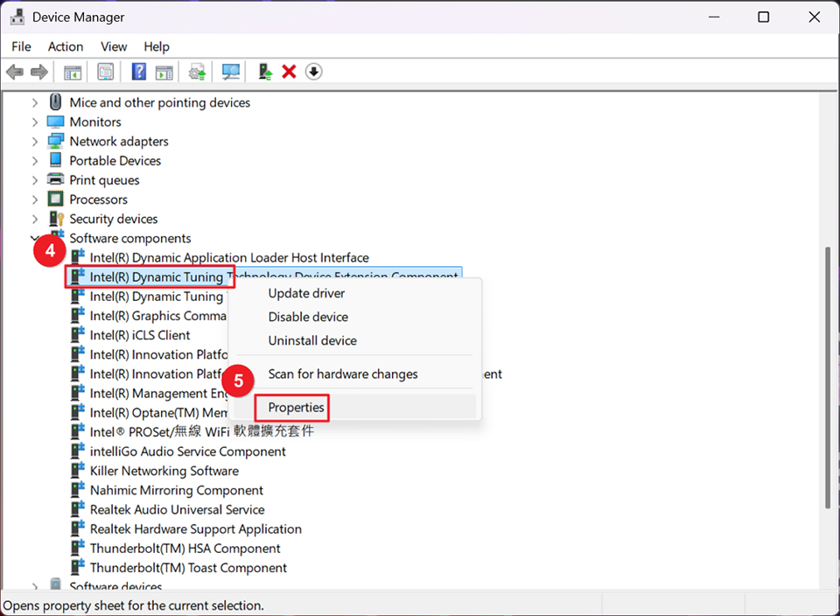Click the Print queues printer icon
The image size is (840, 616).
coord(55,178)
